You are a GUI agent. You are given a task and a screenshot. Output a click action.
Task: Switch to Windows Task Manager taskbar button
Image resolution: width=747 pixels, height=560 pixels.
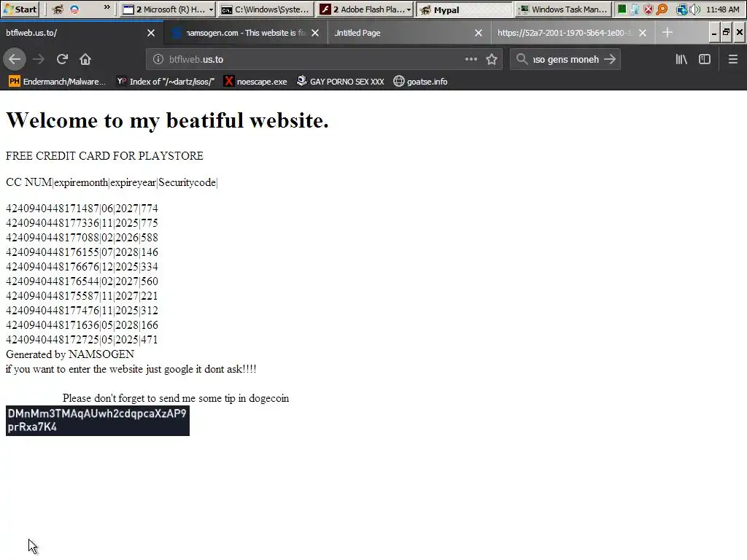(x=564, y=9)
